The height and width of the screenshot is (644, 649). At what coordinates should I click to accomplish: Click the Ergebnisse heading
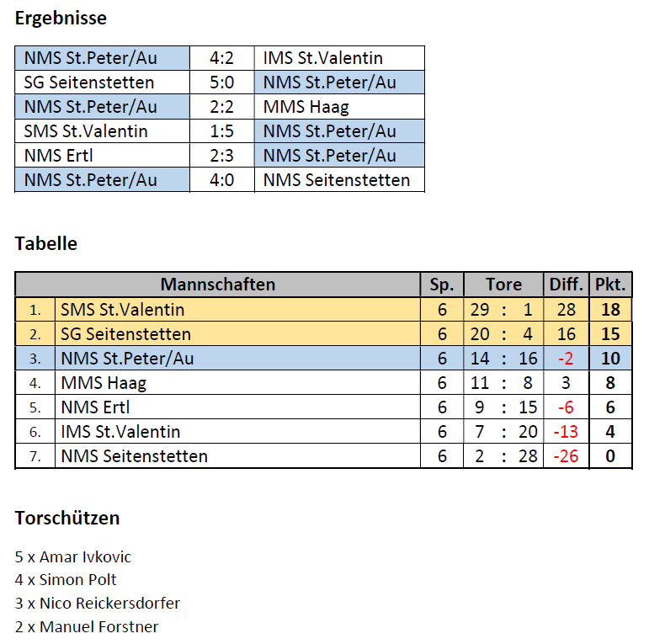click(61, 19)
